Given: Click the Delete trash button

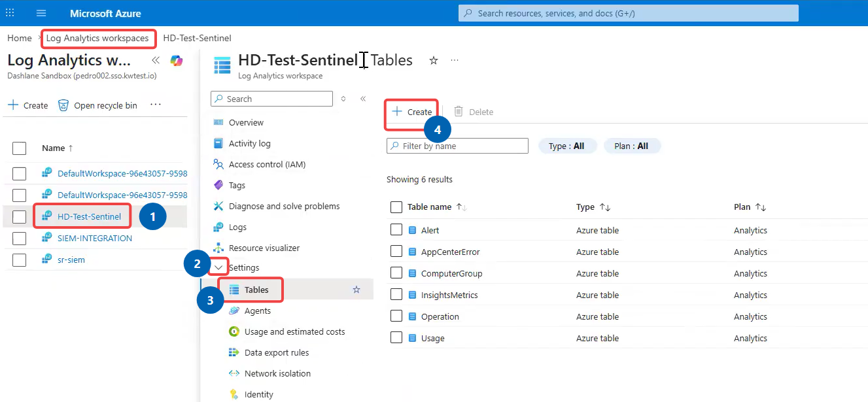Looking at the screenshot, I should coord(474,112).
